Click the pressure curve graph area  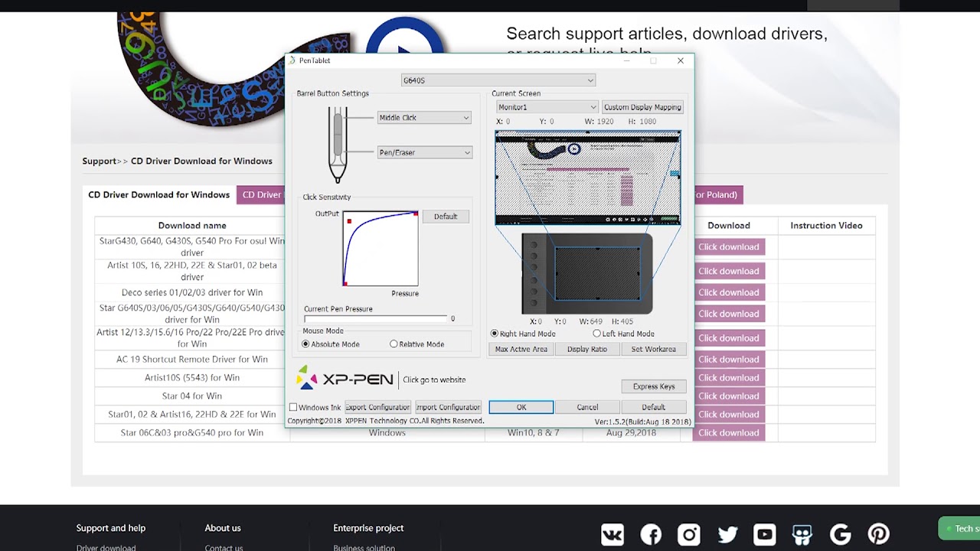click(381, 248)
